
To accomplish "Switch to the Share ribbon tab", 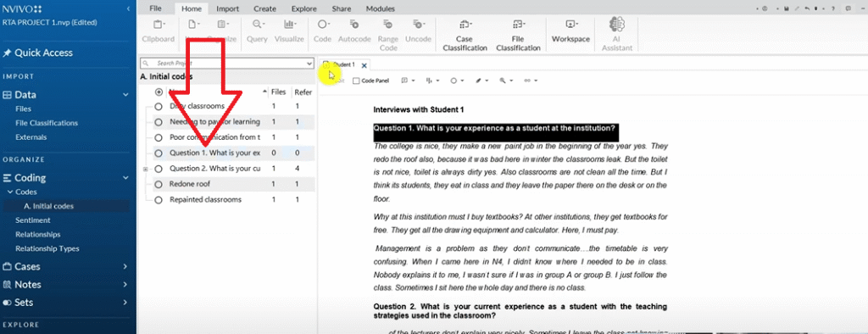I will [x=342, y=8].
